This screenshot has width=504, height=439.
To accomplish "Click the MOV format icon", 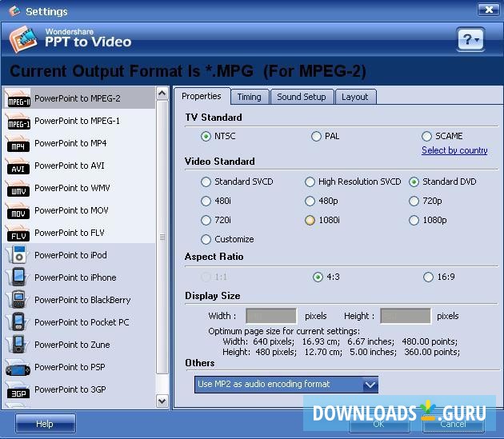I will click(18, 210).
